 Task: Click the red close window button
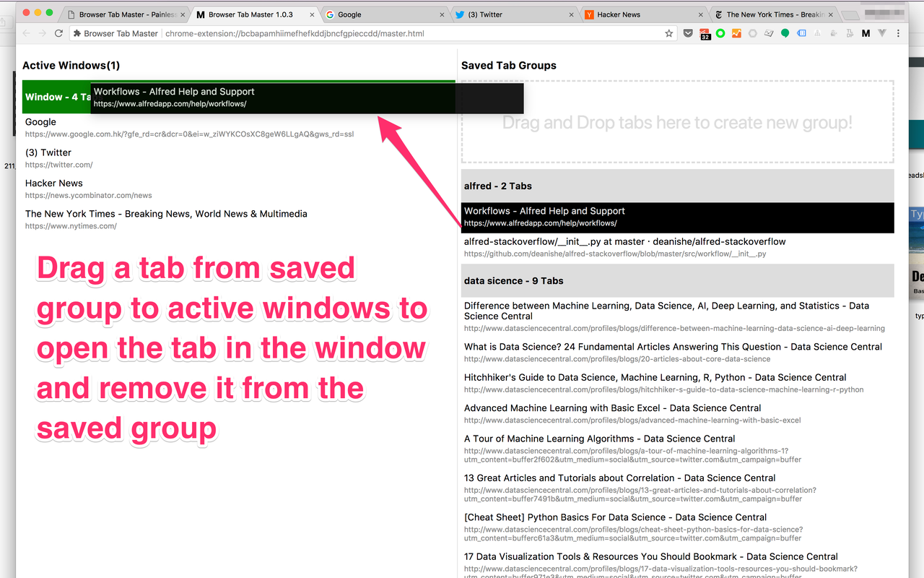[26, 12]
